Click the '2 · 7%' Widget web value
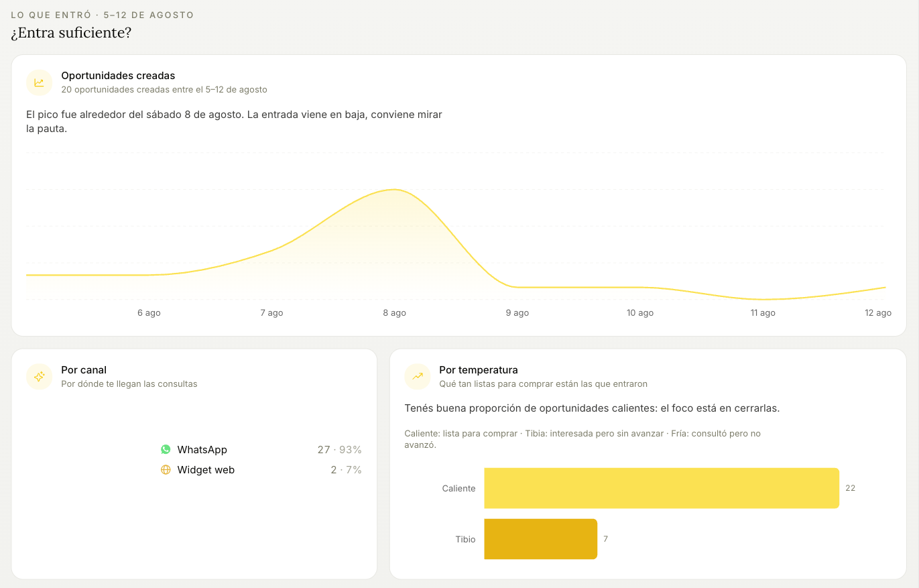 coord(346,470)
